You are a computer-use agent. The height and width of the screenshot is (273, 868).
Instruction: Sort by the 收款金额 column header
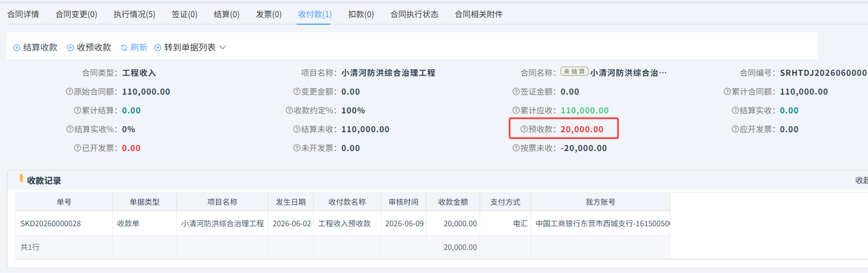pos(453,202)
